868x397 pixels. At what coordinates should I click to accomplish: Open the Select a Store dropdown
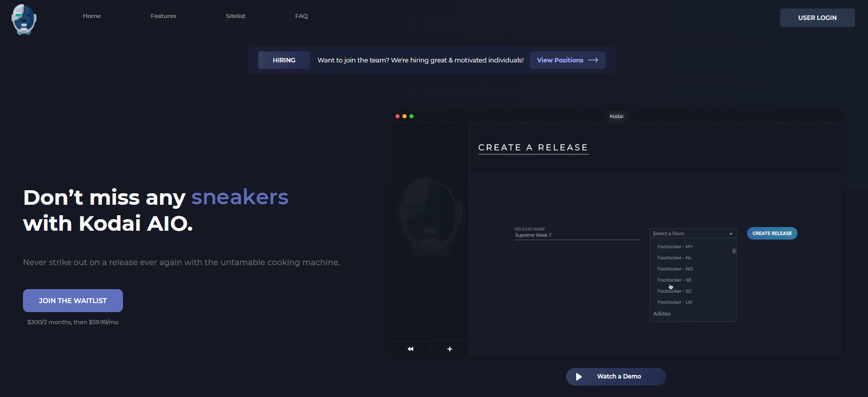693,233
